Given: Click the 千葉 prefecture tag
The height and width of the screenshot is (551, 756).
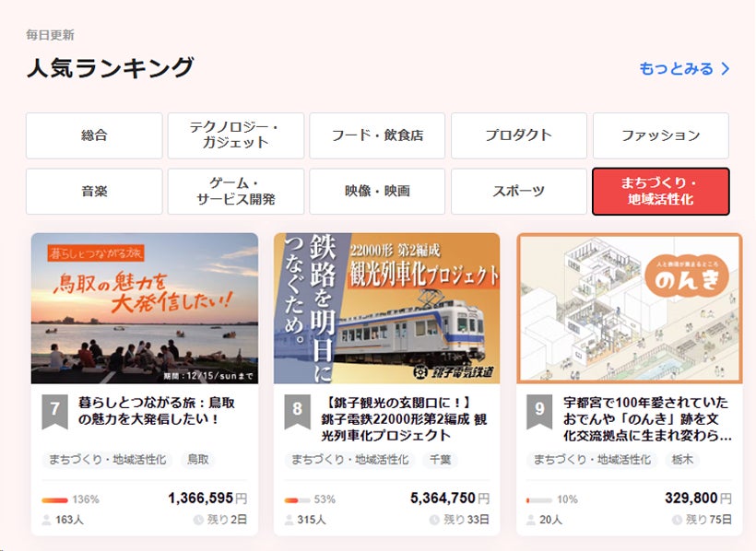Looking at the screenshot, I should pyautogui.click(x=440, y=459).
